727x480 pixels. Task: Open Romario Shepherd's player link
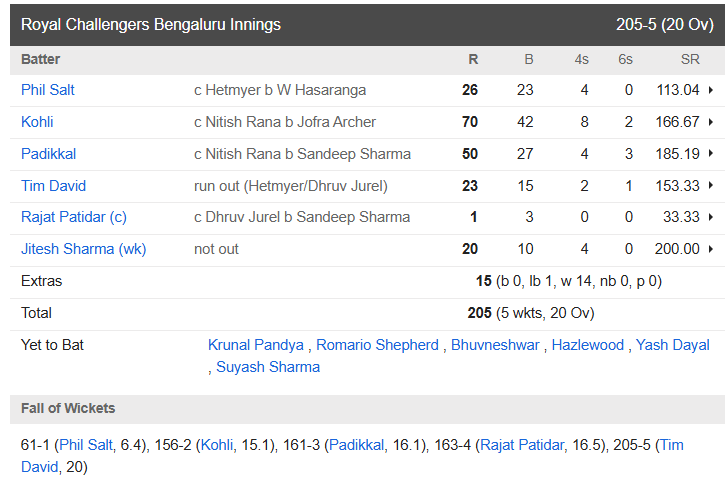377,345
